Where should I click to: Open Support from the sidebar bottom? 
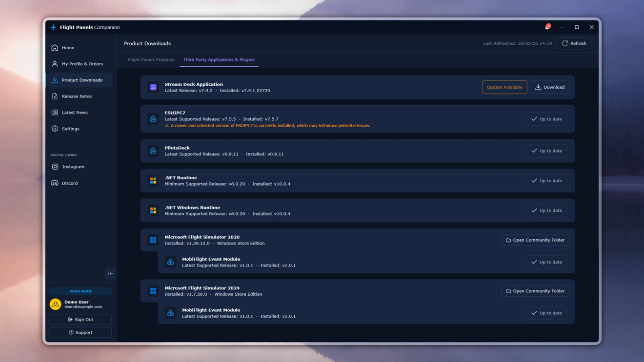80,332
